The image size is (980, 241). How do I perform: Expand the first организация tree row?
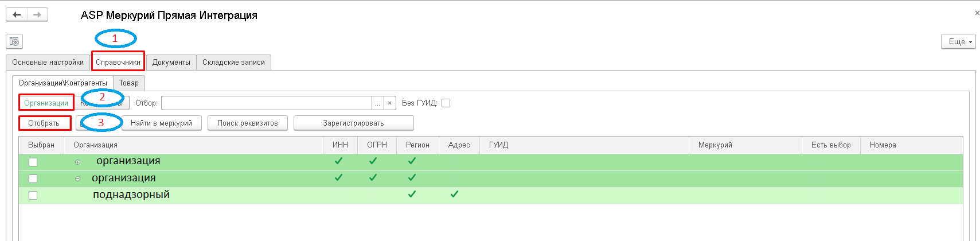point(78,162)
